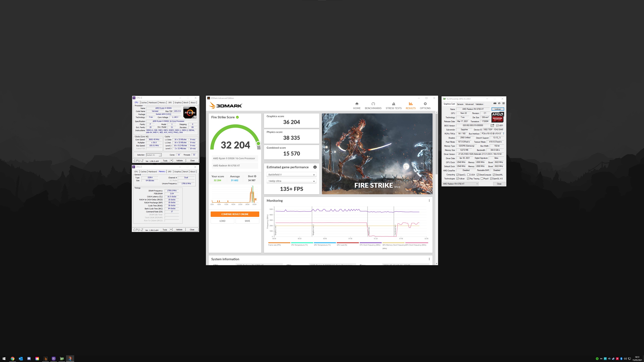Open OPTIONS gear icon in 3DMark
The height and width of the screenshot is (362, 644).
click(425, 104)
